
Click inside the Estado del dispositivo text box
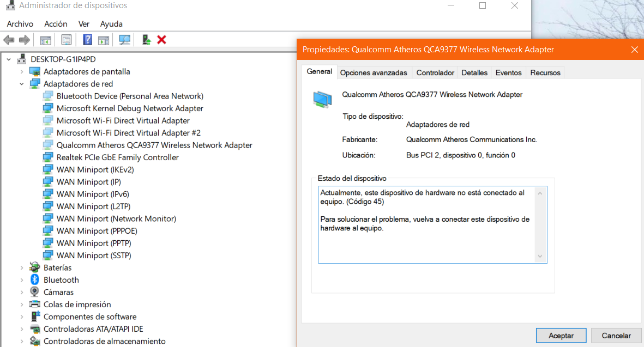pos(432,225)
